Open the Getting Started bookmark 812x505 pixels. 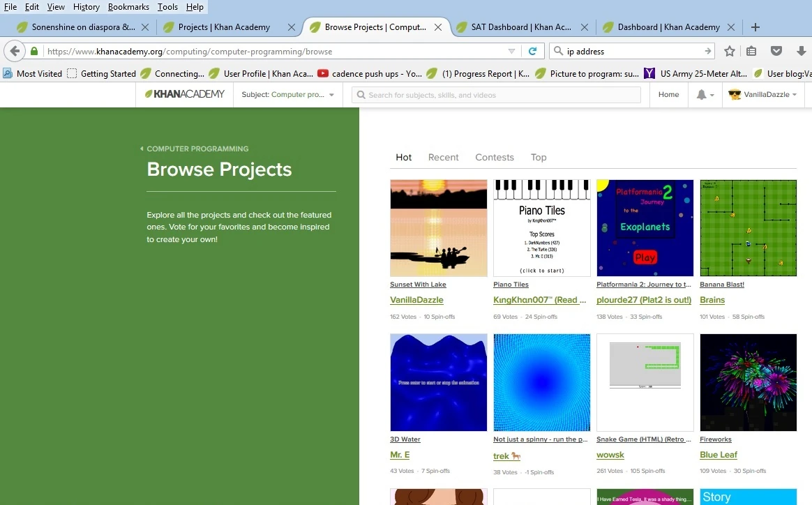point(102,73)
